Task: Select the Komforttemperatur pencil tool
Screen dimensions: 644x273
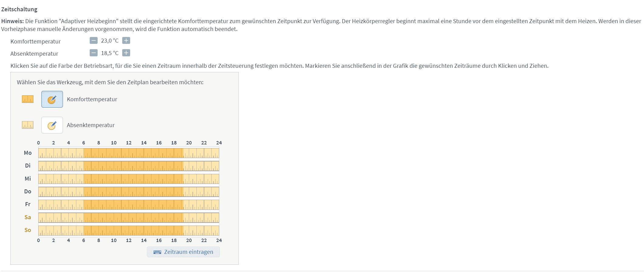Action: (x=52, y=99)
